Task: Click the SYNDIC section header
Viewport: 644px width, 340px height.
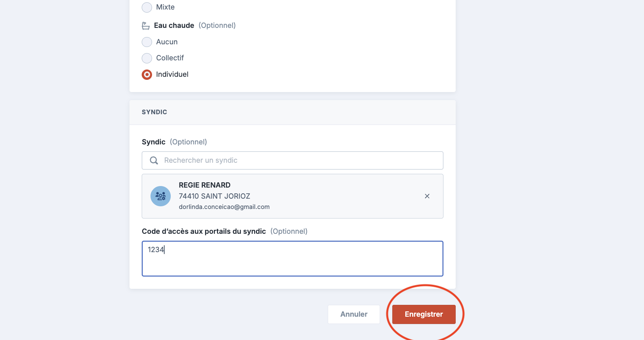Action: point(154,112)
